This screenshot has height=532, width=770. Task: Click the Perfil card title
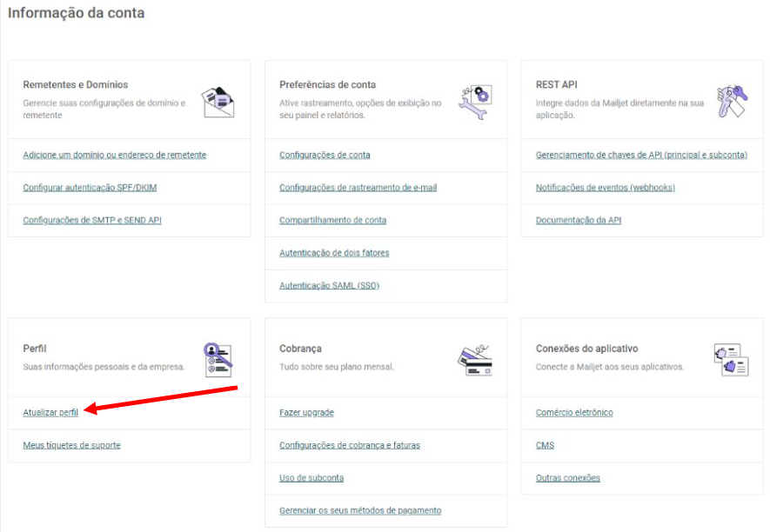coord(35,349)
